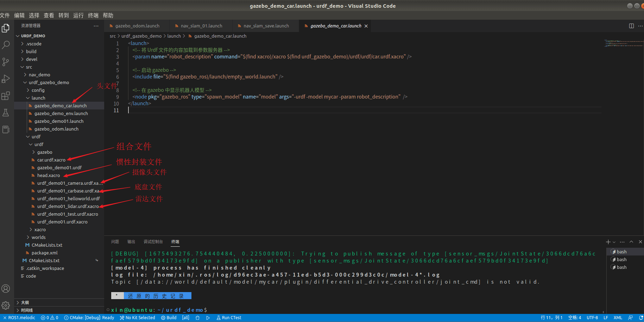Click UTF-8 encoding status item
Image resolution: width=644 pixels, height=322 pixels.
(592, 318)
